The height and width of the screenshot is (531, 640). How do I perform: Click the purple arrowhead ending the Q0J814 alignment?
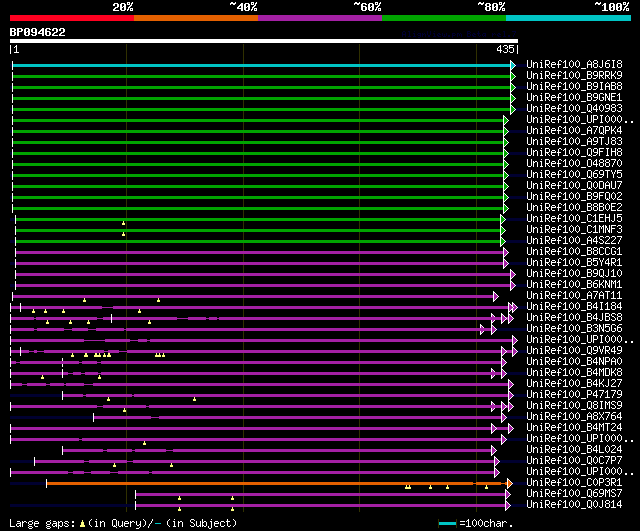(508, 506)
